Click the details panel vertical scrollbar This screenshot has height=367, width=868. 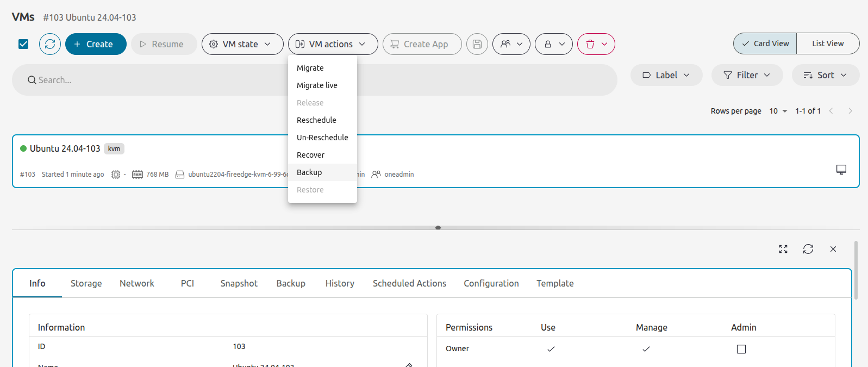point(856,270)
